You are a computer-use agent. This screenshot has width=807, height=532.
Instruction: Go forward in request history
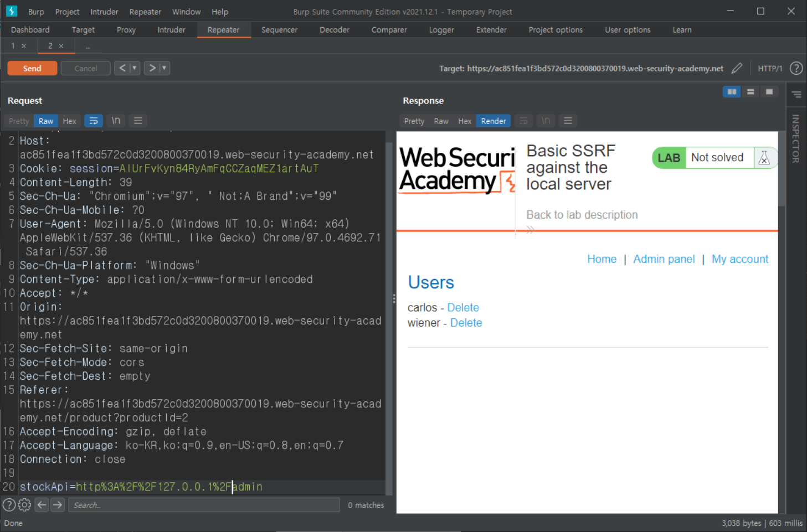(x=152, y=68)
